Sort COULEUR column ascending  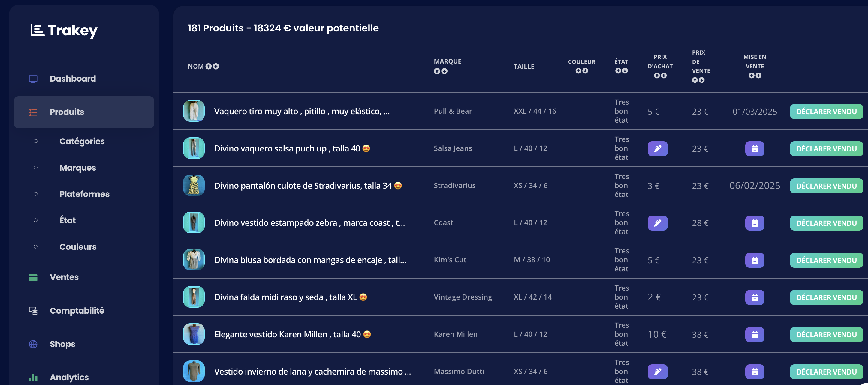point(578,71)
